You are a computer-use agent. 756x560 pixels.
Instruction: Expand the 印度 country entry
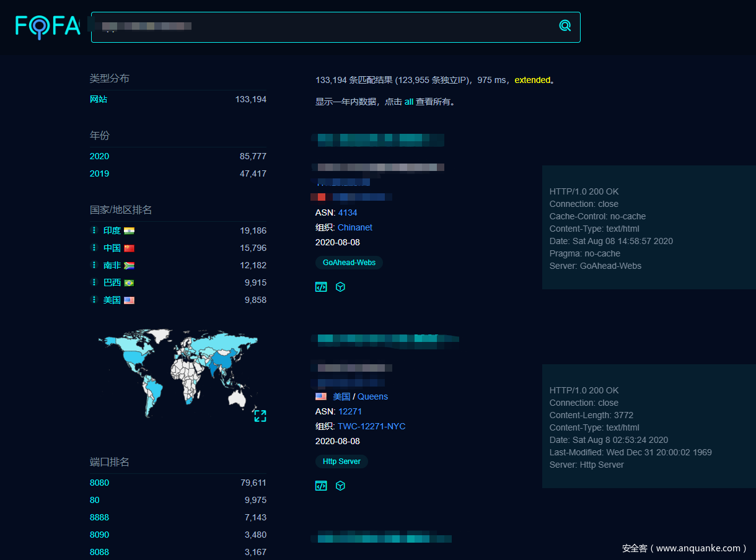[94, 230]
